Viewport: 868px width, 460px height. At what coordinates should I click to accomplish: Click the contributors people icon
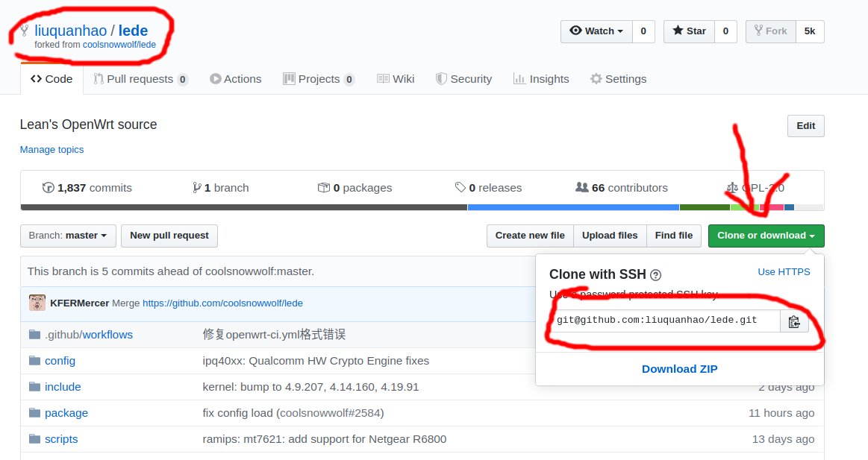click(582, 188)
